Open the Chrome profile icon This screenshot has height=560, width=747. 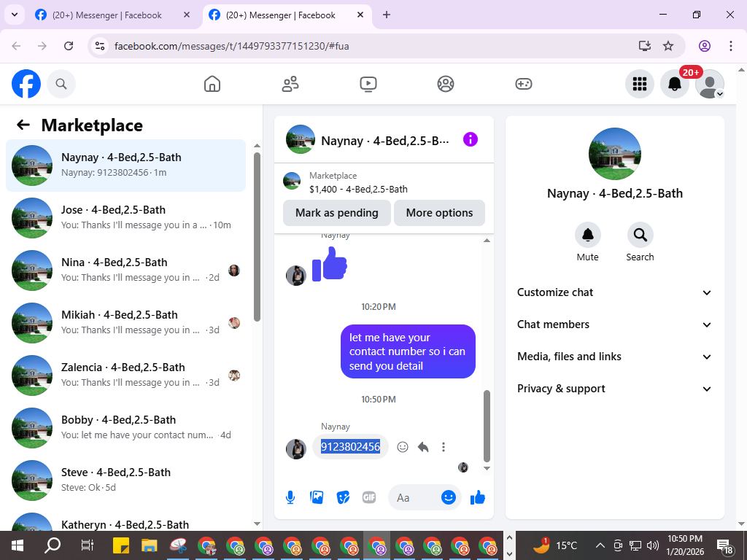705,46
